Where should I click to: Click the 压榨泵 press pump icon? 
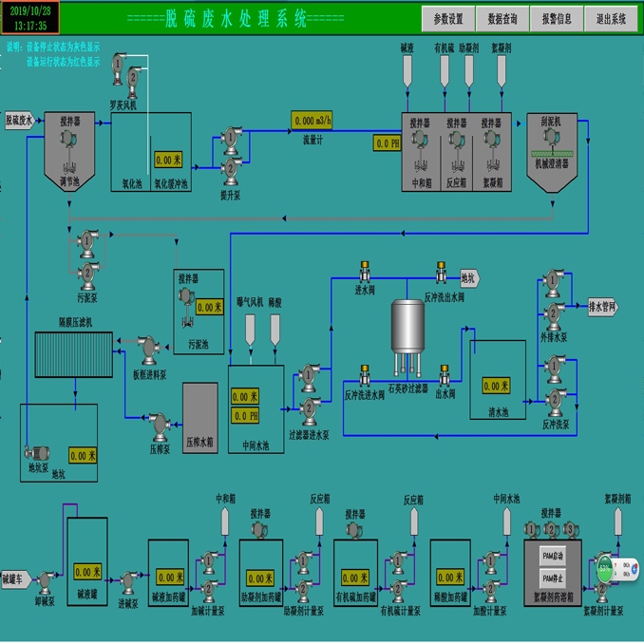point(160,427)
